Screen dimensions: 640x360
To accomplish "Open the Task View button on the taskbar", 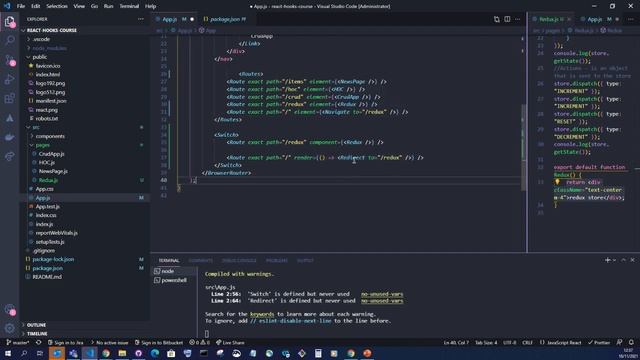I will pyautogui.click(x=40, y=353).
